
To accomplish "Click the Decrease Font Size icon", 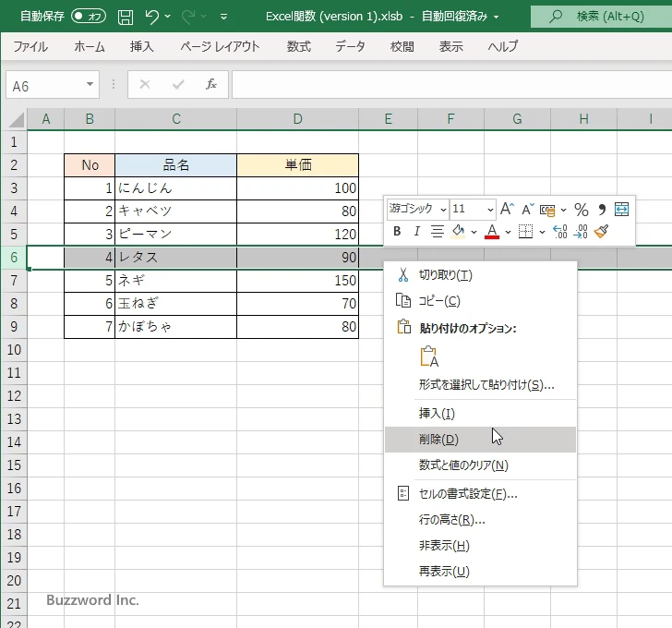I will coord(528,210).
